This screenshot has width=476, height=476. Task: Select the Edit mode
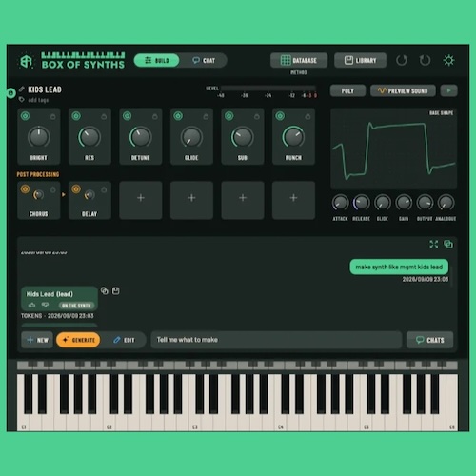pos(124,340)
